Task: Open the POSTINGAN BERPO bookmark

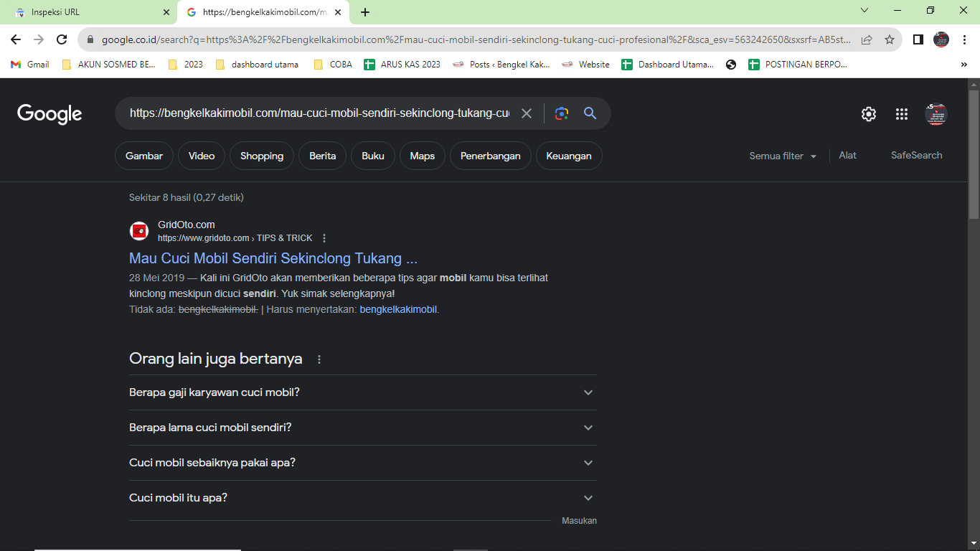Action: pyautogui.click(x=798, y=65)
